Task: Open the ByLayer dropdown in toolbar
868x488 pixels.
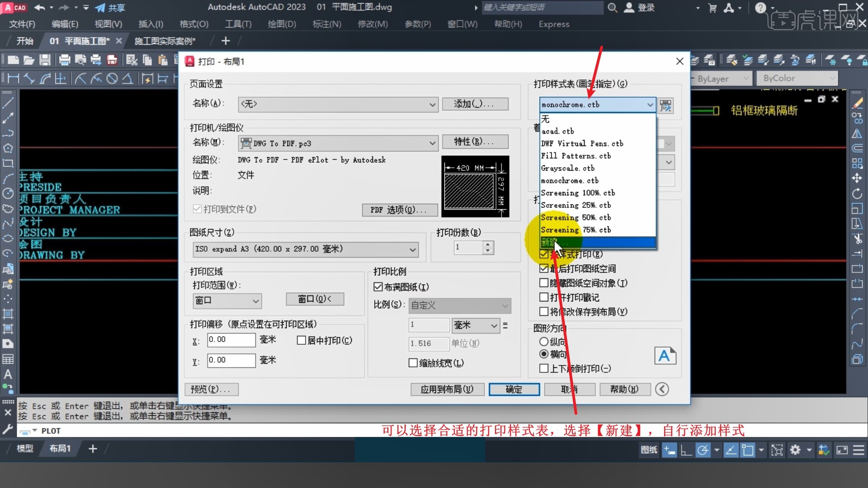Action: tap(722, 79)
